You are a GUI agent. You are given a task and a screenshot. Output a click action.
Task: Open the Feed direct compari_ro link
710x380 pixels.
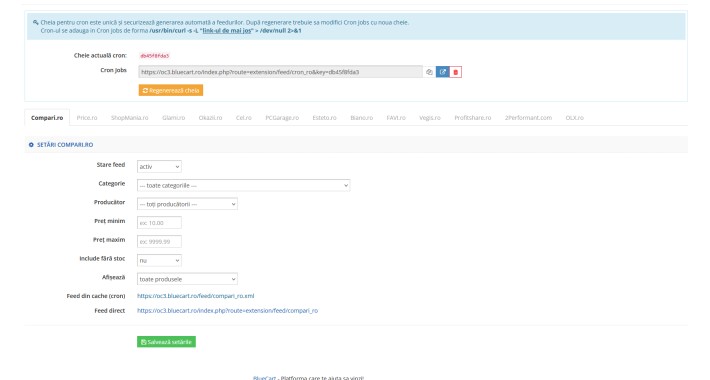228,311
